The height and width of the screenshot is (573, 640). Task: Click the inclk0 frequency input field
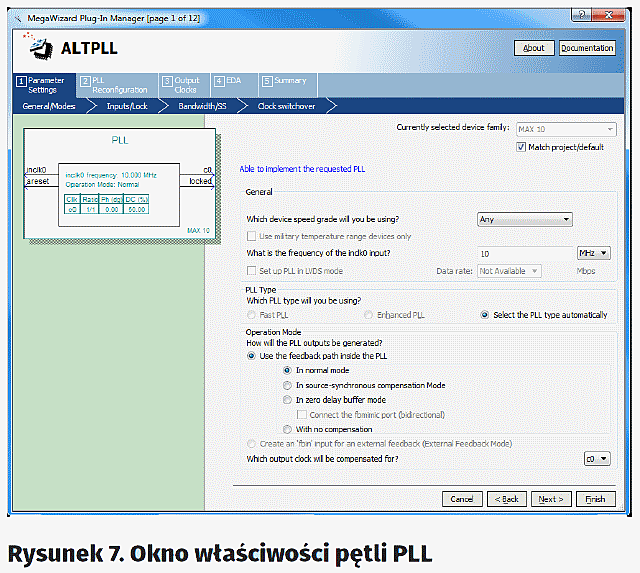[x=523, y=254]
